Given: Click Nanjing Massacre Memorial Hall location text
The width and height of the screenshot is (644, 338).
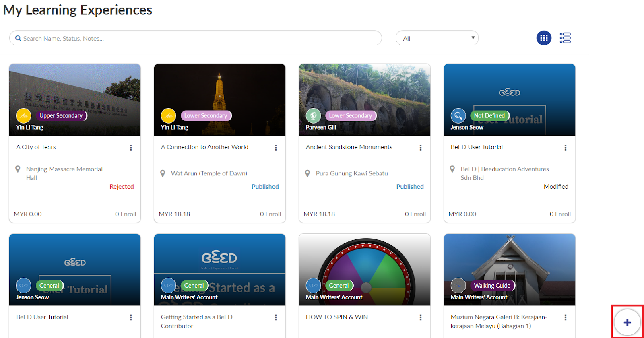Looking at the screenshot, I should pyautogui.click(x=64, y=173).
